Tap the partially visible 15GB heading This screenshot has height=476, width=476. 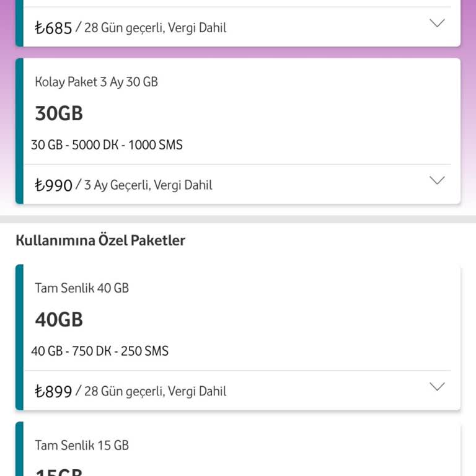(59, 472)
